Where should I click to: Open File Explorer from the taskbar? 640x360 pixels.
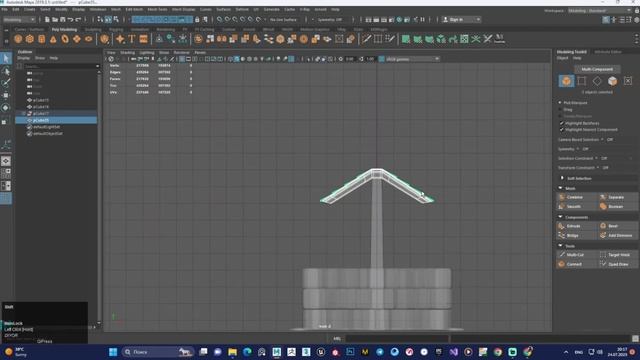[x=232, y=352]
